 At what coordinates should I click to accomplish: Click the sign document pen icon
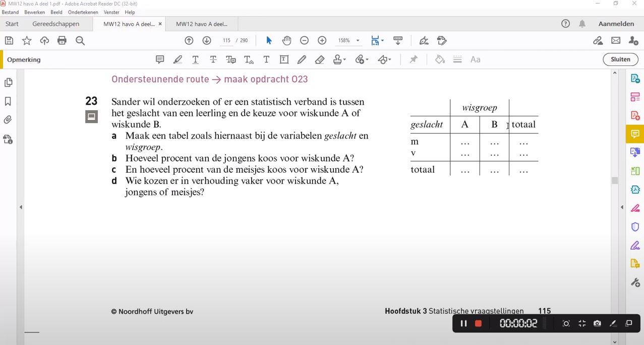pos(424,41)
